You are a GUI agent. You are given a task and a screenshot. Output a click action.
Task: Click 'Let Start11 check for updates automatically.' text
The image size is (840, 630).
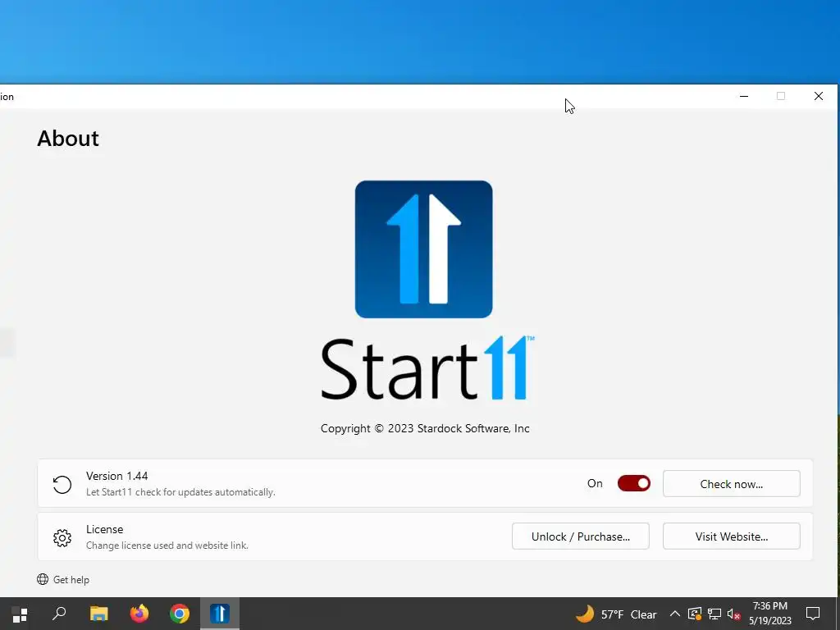point(180,492)
